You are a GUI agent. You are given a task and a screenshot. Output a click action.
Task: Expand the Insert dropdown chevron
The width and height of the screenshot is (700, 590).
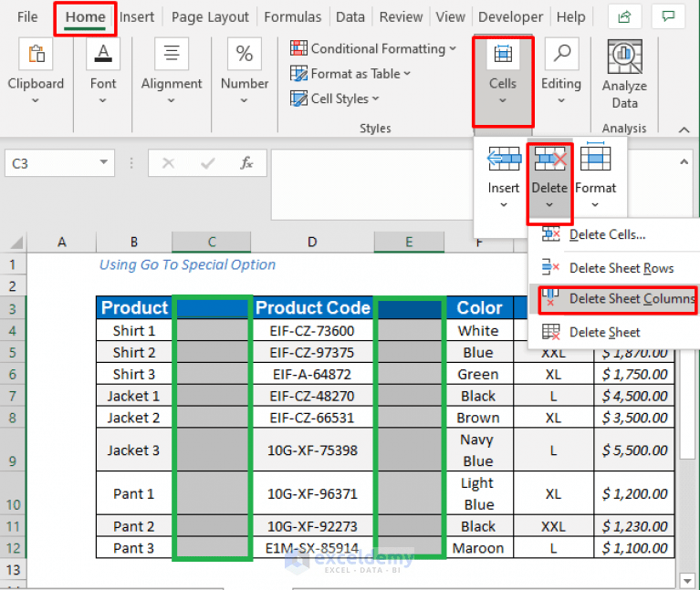[504, 204]
